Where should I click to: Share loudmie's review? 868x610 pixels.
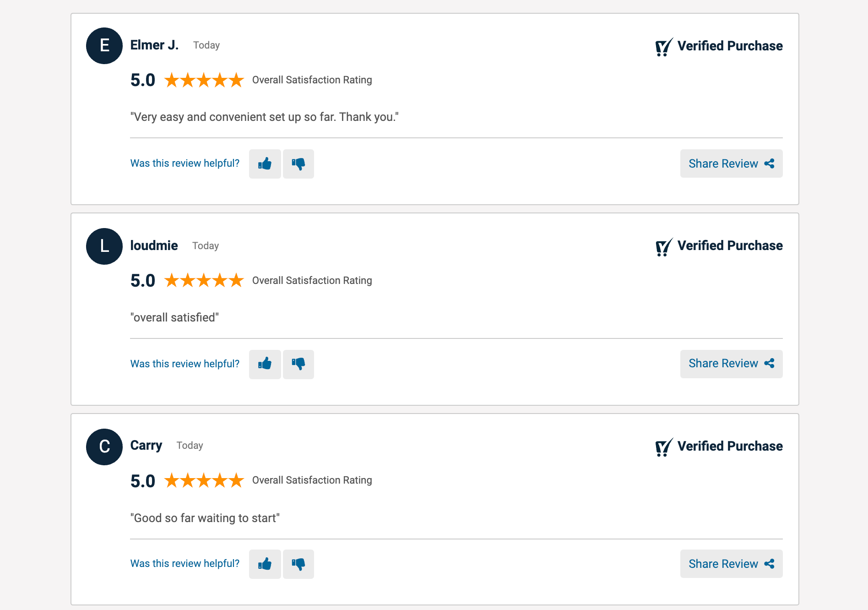click(x=731, y=364)
